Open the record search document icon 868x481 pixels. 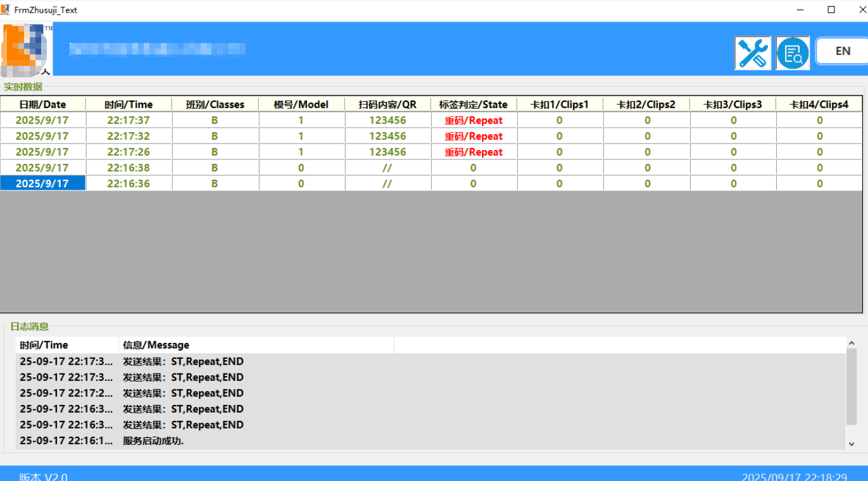point(793,53)
